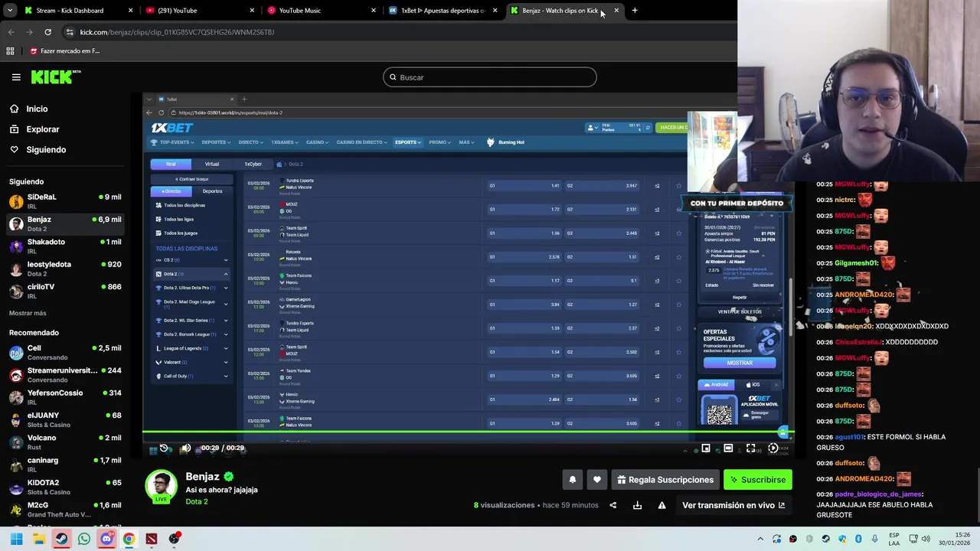Open Chrome apps grid in bookmarks bar
This screenshot has width=980, height=551.
10,51
